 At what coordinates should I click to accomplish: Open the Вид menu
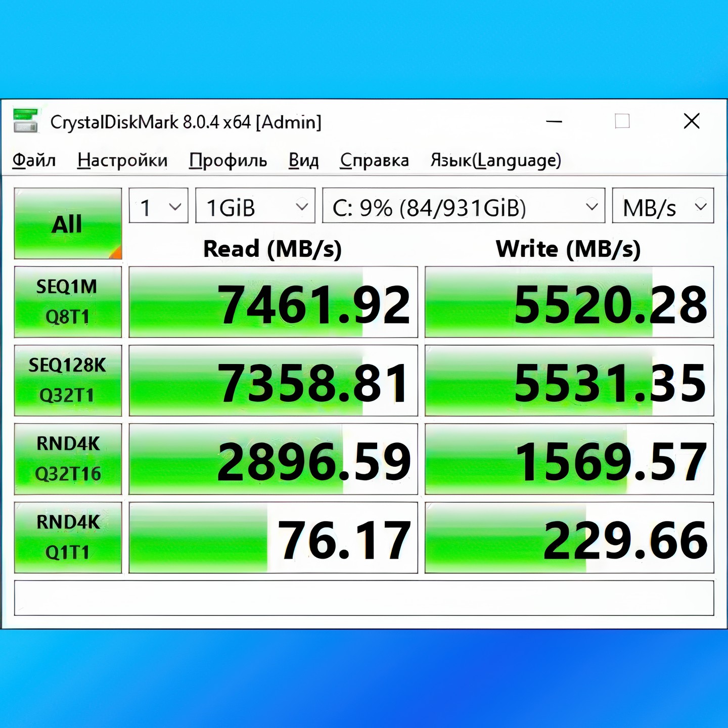[x=303, y=160]
